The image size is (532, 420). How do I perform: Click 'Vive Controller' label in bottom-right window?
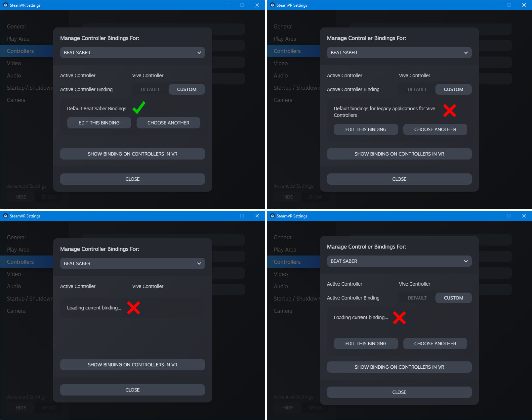coord(415,284)
